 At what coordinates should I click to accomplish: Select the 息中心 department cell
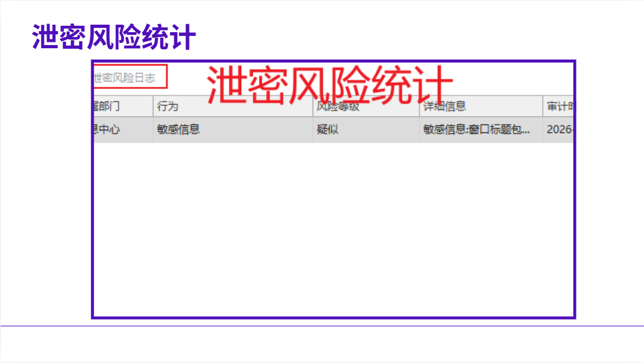click(108, 129)
